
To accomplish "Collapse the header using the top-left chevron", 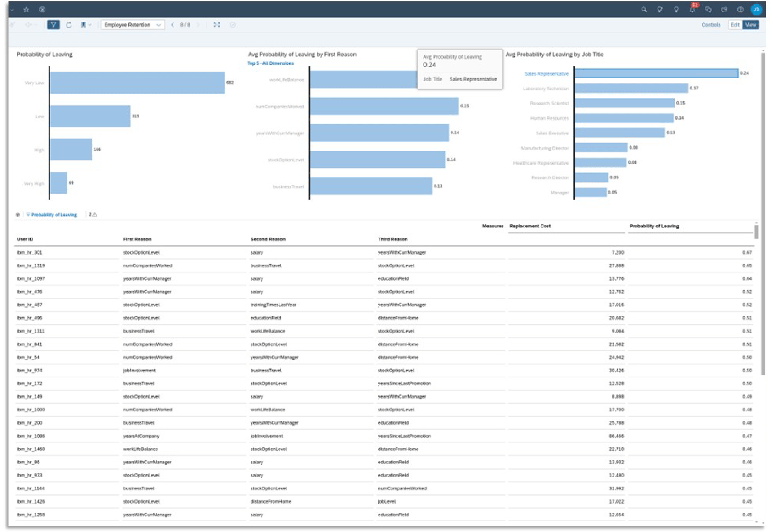I will pyautogui.click(x=12, y=9).
